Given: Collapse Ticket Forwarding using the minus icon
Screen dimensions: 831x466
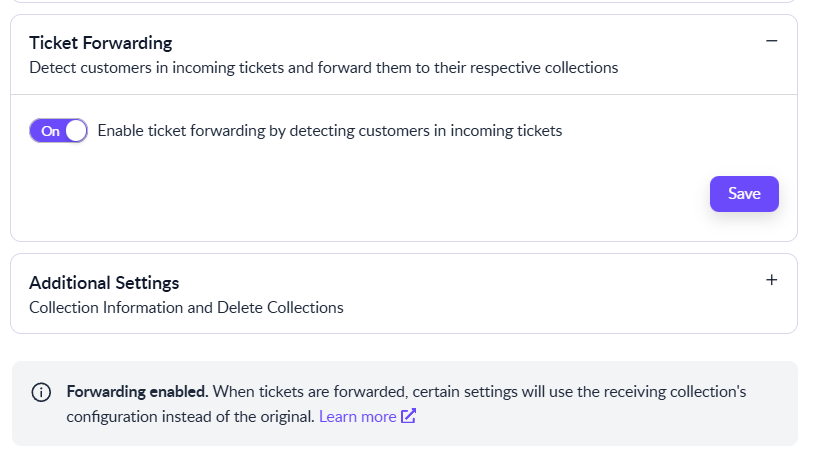Looking at the screenshot, I should (x=771, y=41).
